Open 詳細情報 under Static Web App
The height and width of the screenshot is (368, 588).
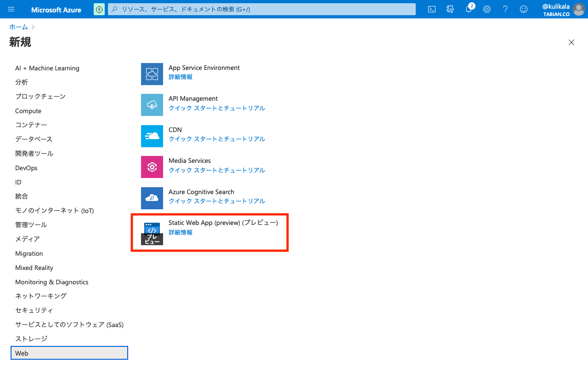[x=181, y=233]
